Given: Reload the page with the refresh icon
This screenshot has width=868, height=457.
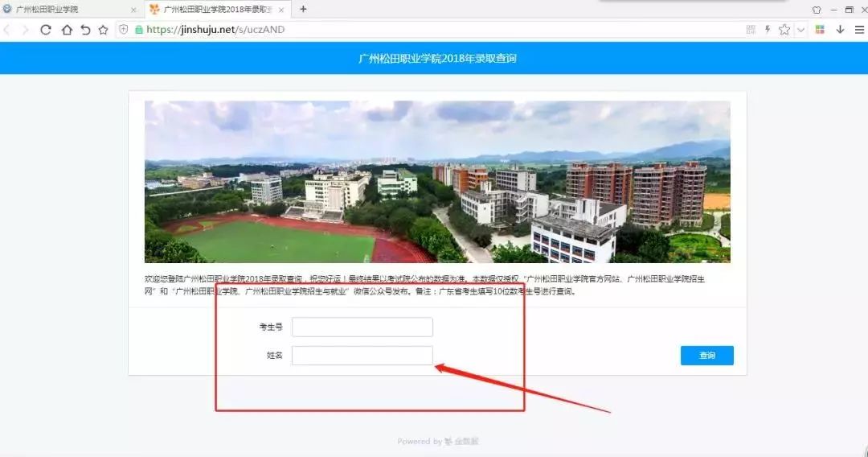Looking at the screenshot, I should coord(46,30).
